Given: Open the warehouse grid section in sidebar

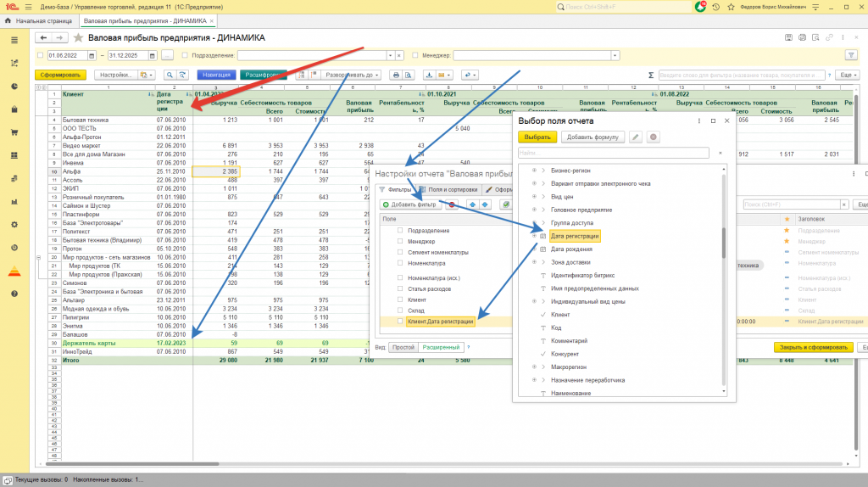Looking at the screenshot, I should 14,155.
